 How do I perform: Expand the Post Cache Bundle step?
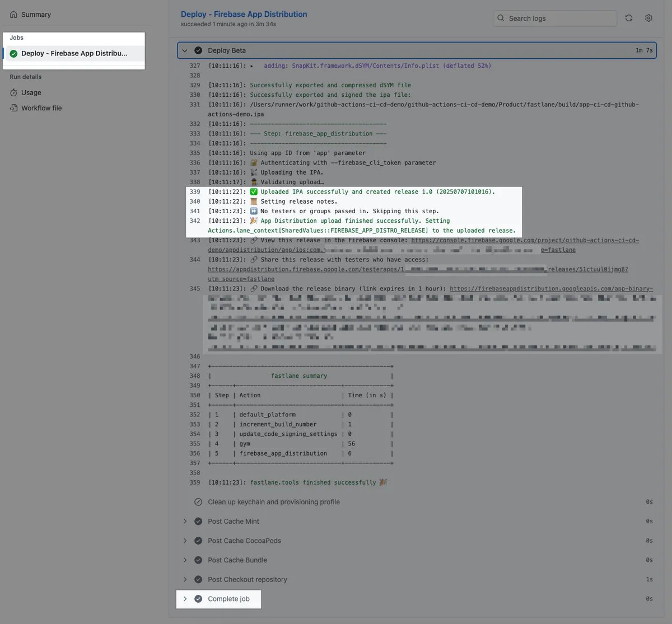click(x=185, y=560)
